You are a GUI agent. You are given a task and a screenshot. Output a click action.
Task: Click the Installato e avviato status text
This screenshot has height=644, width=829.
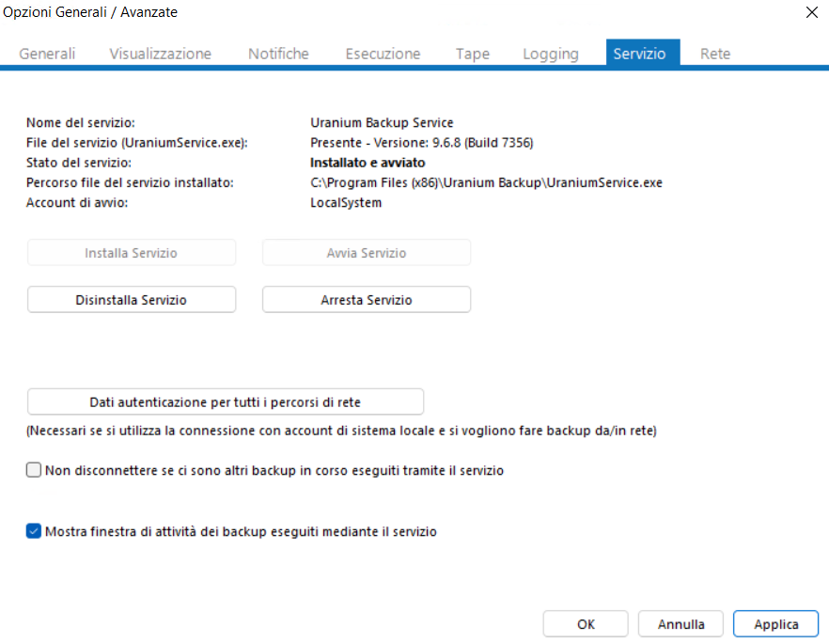368,163
